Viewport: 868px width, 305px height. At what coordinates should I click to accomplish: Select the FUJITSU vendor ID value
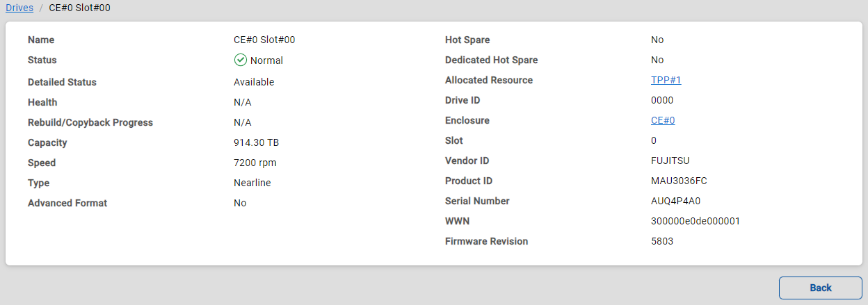pyautogui.click(x=670, y=160)
